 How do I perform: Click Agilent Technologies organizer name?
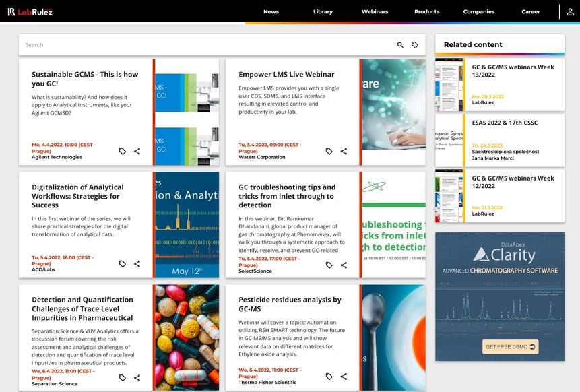(x=57, y=157)
